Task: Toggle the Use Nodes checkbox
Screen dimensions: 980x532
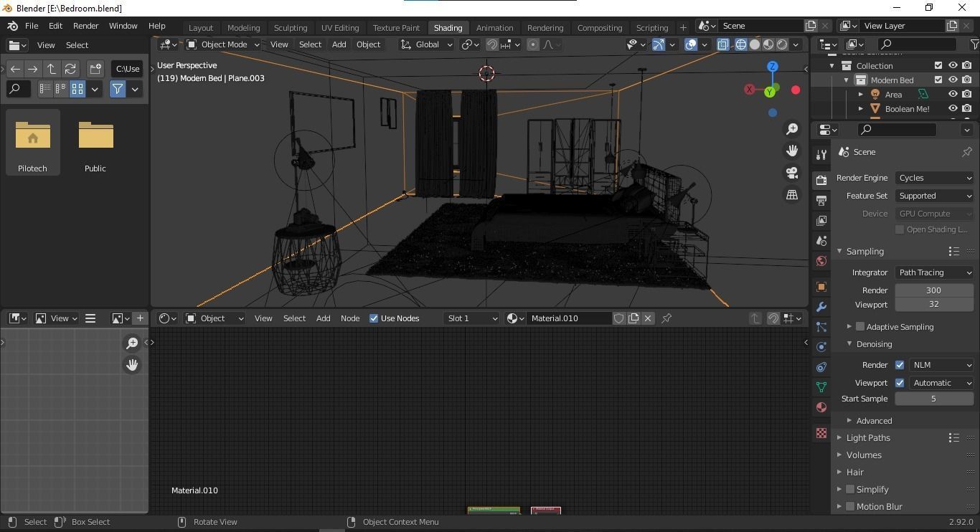Action: tap(374, 318)
